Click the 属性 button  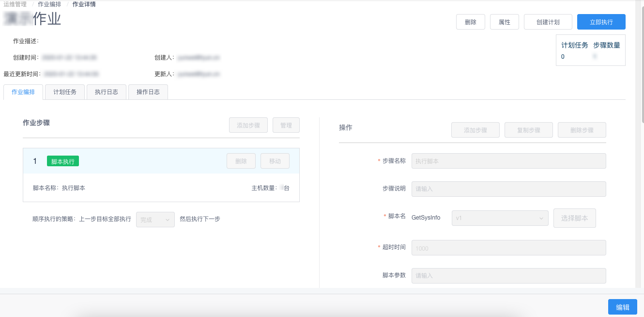click(x=504, y=22)
